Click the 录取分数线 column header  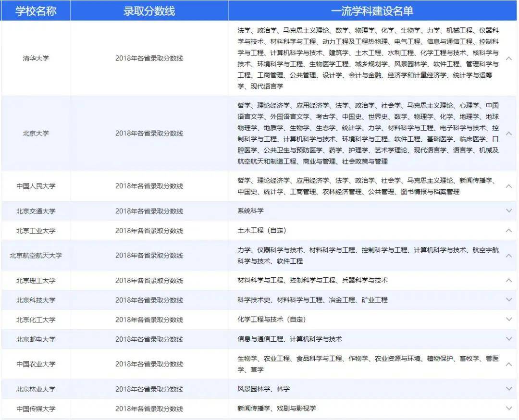point(149,11)
